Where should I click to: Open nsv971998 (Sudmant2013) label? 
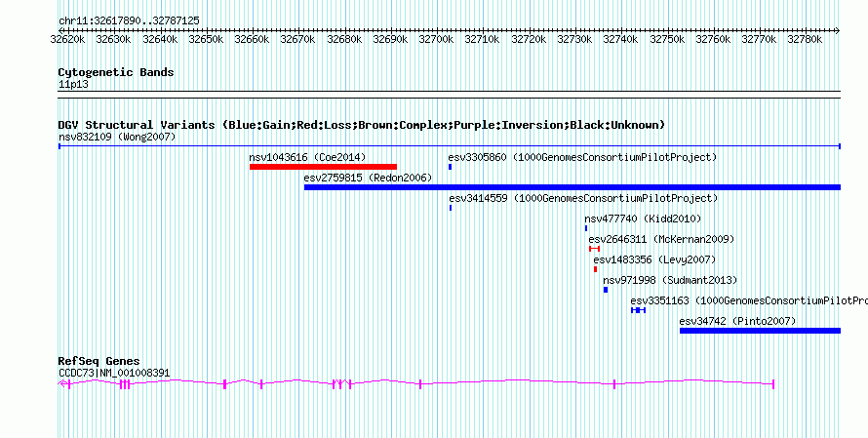(670, 280)
